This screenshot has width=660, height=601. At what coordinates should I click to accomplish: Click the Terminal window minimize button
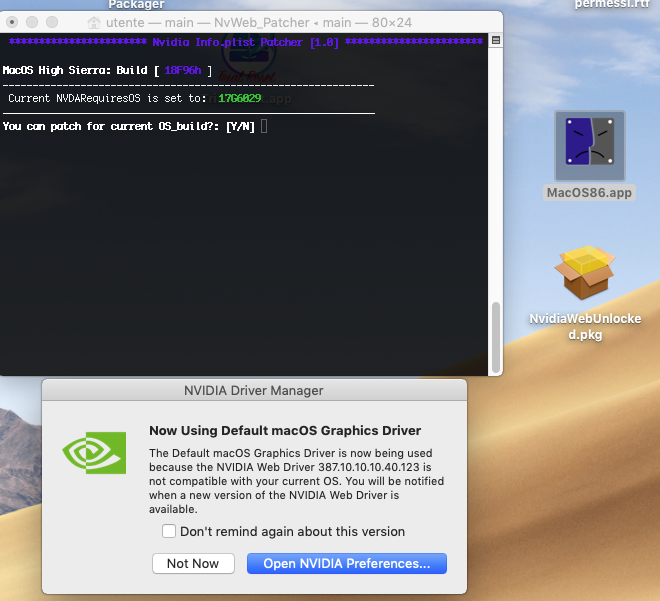coord(32,22)
